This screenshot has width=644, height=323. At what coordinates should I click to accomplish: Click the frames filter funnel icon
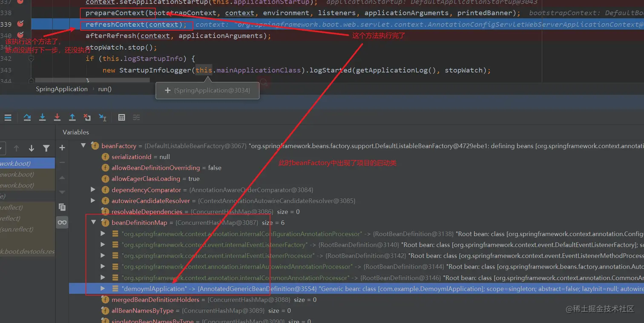tap(46, 148)
